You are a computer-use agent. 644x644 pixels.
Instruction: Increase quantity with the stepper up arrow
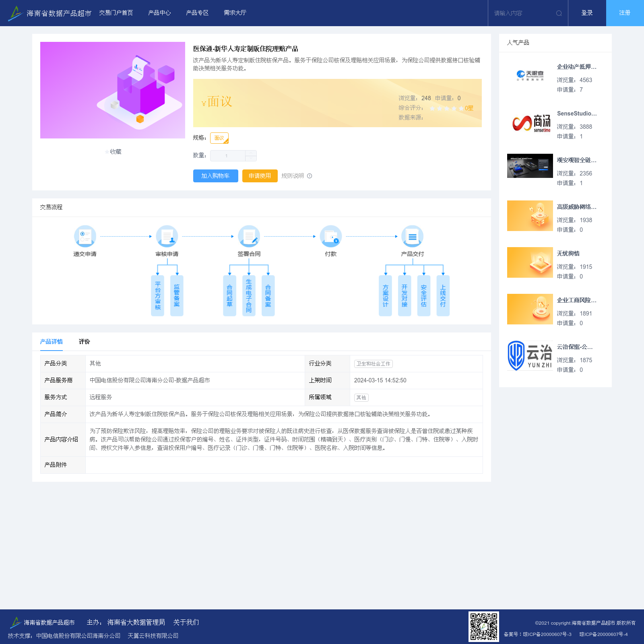pyautogui.click(x=251, y=153)
